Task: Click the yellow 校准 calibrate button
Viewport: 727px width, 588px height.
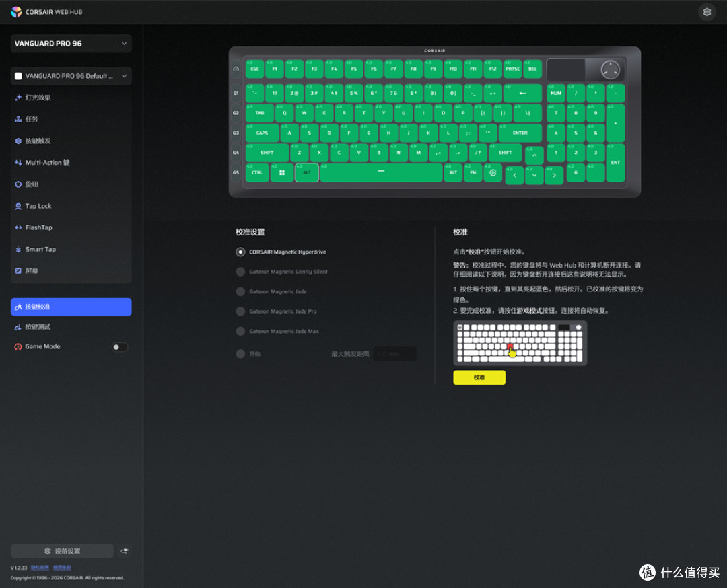Action: (x=479, y=377)
